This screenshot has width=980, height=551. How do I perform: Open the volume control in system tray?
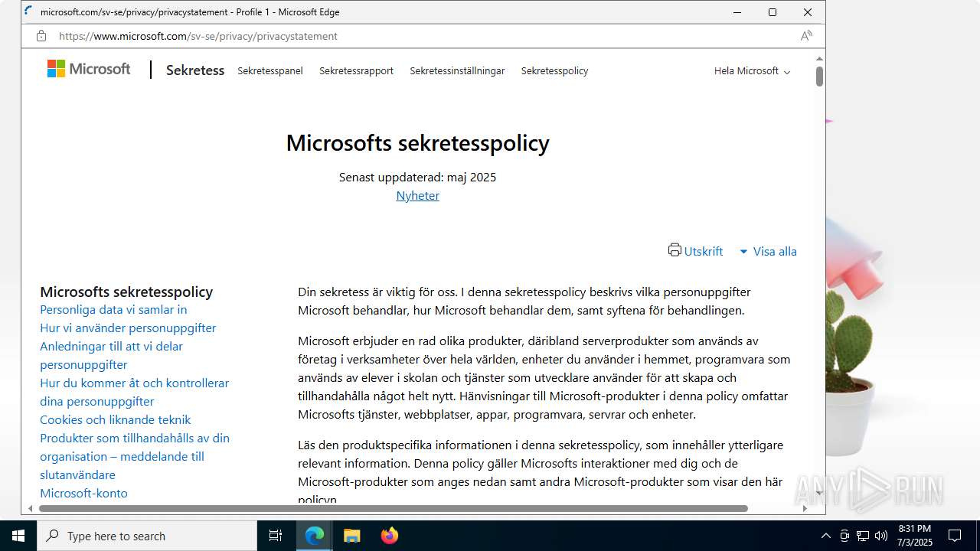881,536
